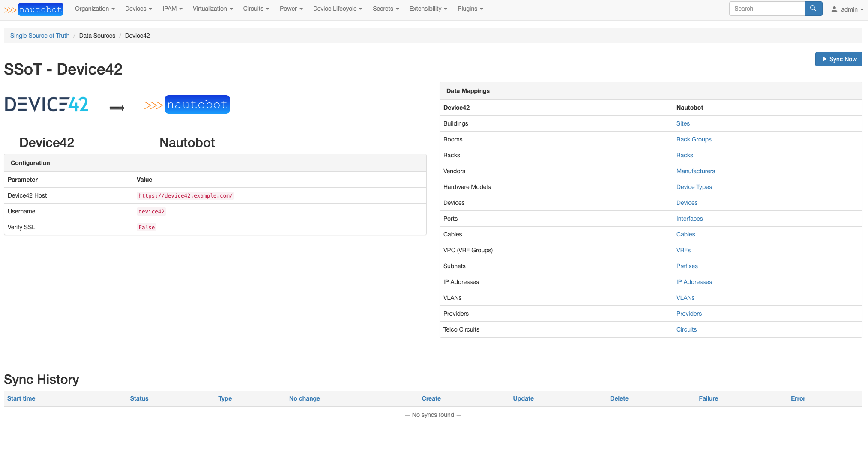Sort sync history by Update
Viewport: 868px width, 461px height.
click(523, 398)
